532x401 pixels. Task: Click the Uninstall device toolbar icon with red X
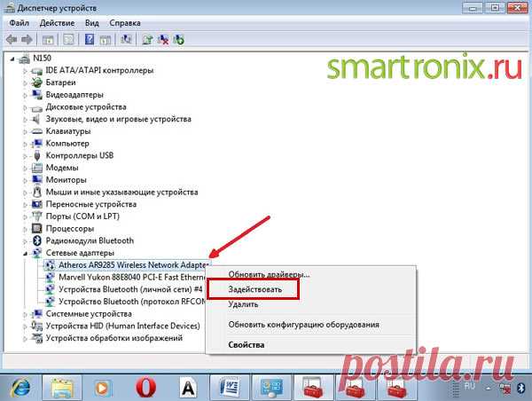[163, 40]
